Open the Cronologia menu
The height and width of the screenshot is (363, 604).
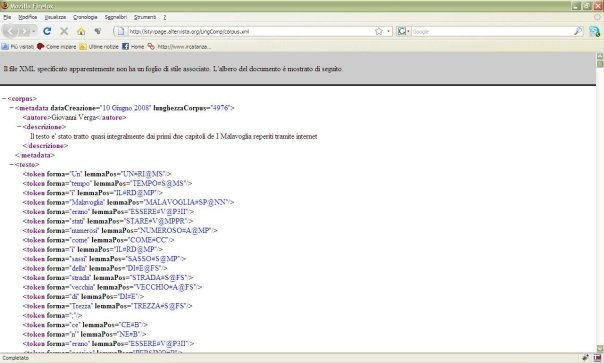coord(85,17)
